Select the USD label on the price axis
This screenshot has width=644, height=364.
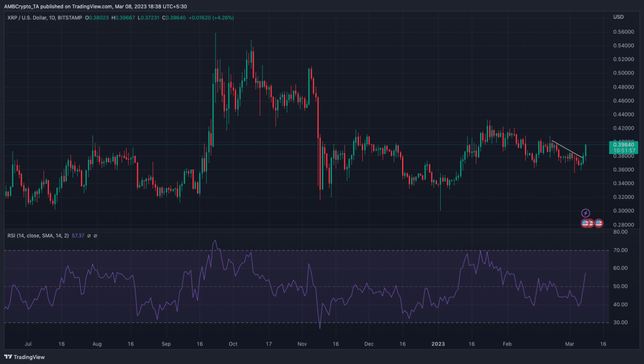[619, 17]
